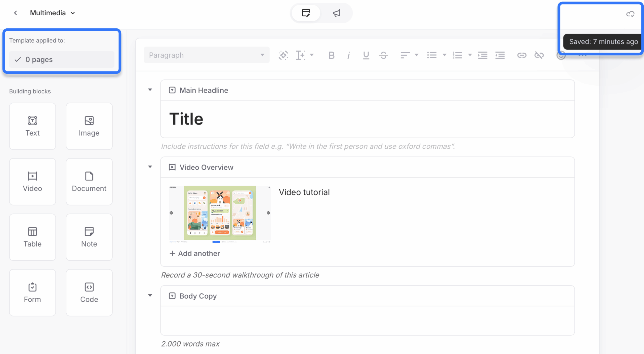Add a Table building block
Image resolution: width=644 pixels, height=354 pixels.
32,237
